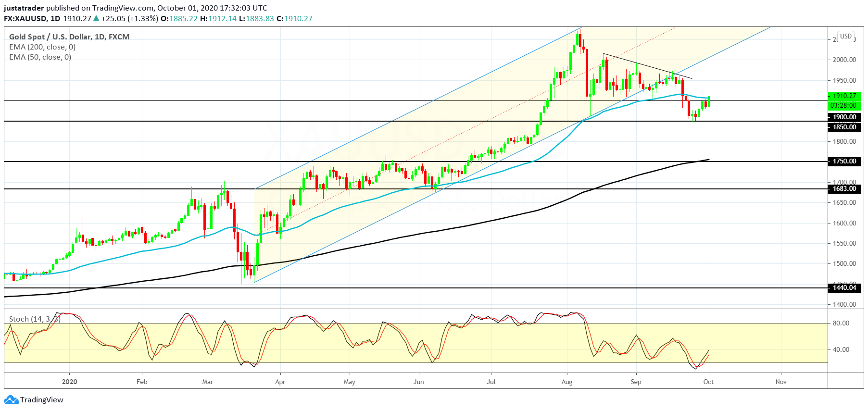Open the USD currency selector on price axis
Screen dimensions: 868x411
[x=846, y=37]
